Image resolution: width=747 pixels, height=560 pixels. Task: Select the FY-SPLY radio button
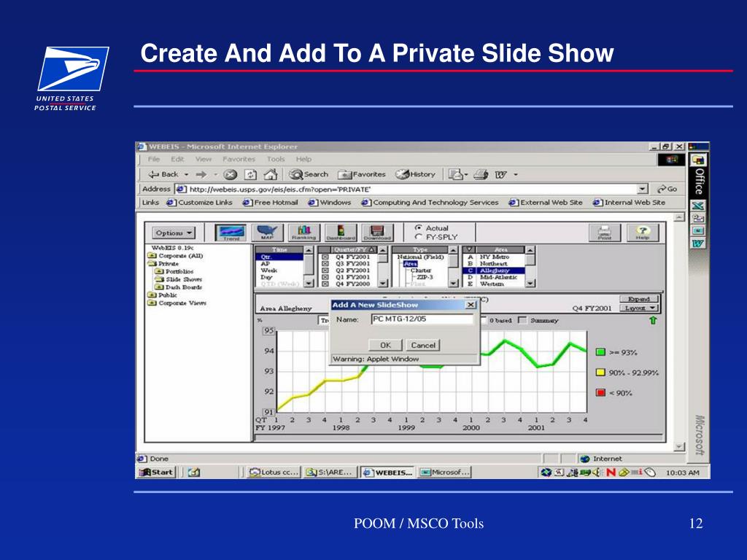(x=418, y=237)
